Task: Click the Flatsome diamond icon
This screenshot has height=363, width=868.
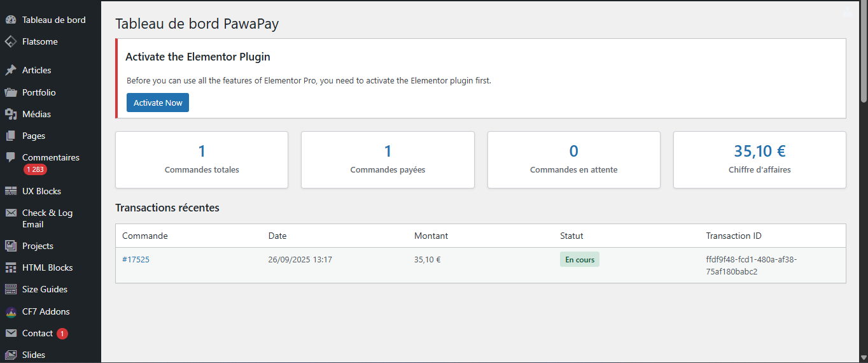Action: tap(10, 41)
